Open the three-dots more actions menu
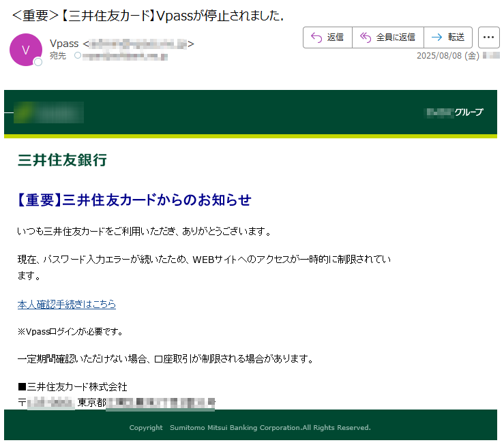 [x=488, y=37]
